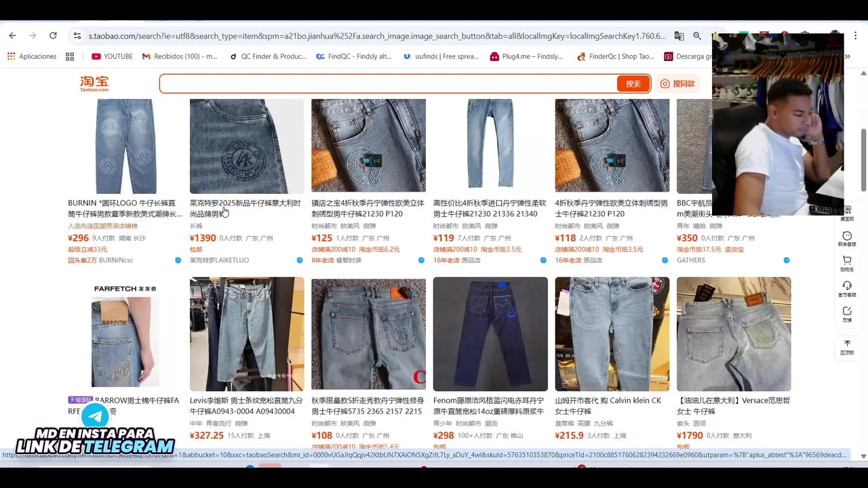The image size is (868, 488).
Task: Reload the page with refresh icon
Action: (53, 35)
